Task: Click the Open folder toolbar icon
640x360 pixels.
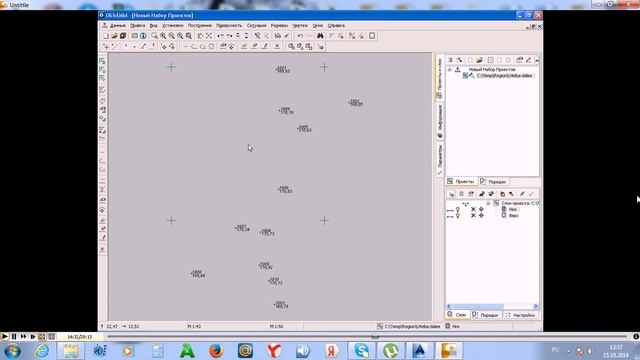Action: [x=114, y=36]
